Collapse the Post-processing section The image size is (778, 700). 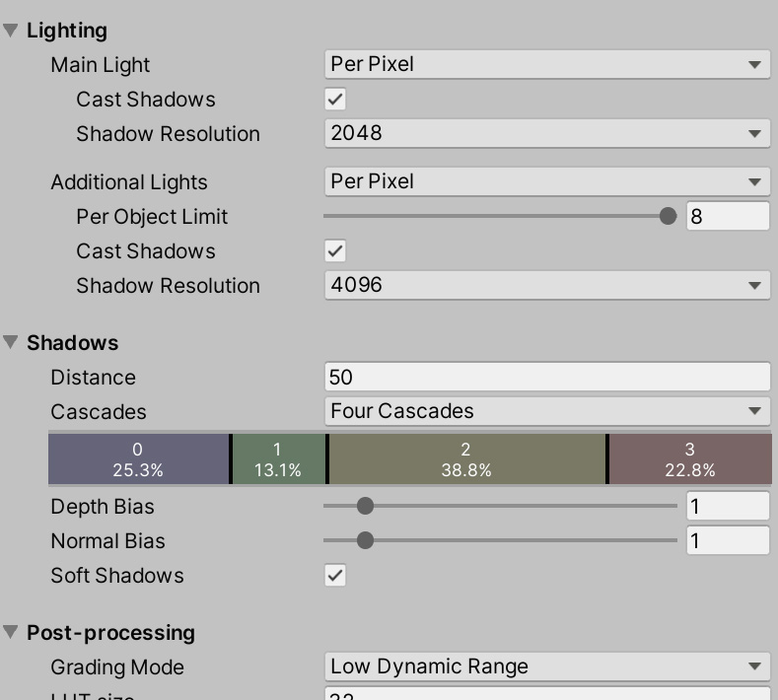11,633
